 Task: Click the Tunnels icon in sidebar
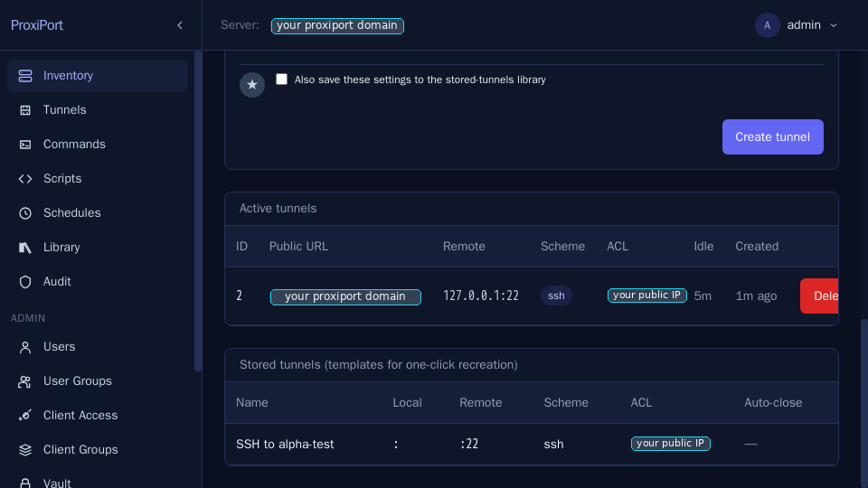pos(25,110)
